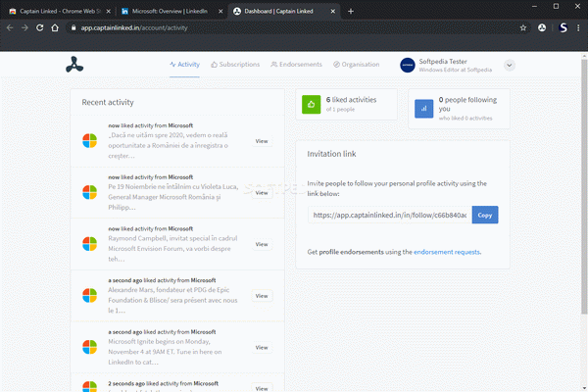588x392 pixels.
Task: Click Microsoft logo beside Alexandre Mars post
Action: pyautogui.click(x=89, y=295)
